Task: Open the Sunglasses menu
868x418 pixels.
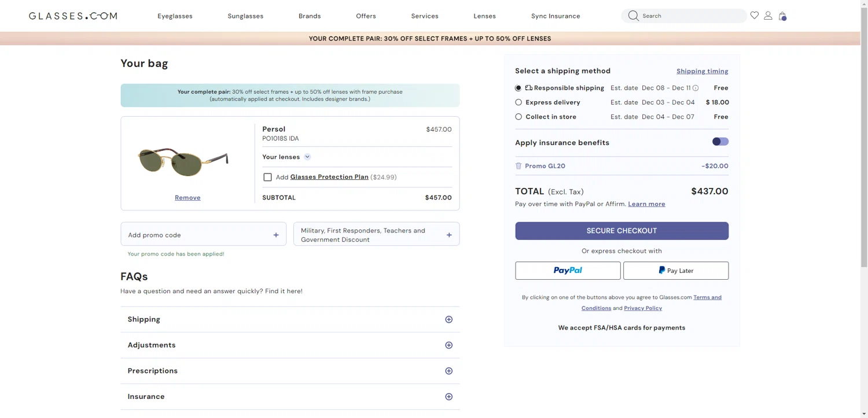Action: click(245, 16)
